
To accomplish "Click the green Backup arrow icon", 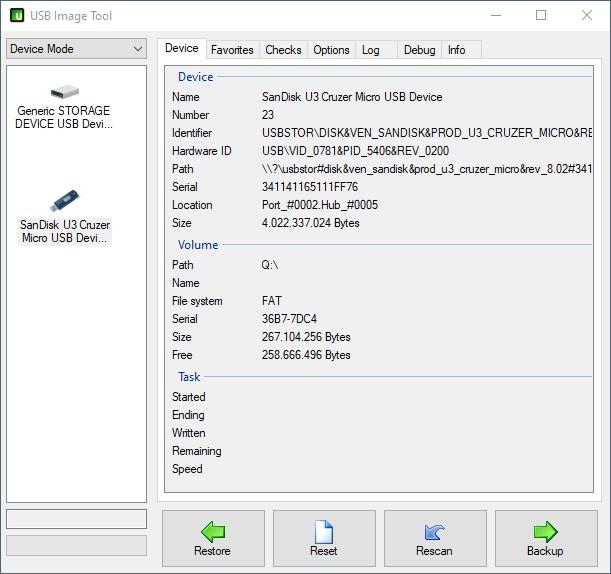I will (546, 532).
